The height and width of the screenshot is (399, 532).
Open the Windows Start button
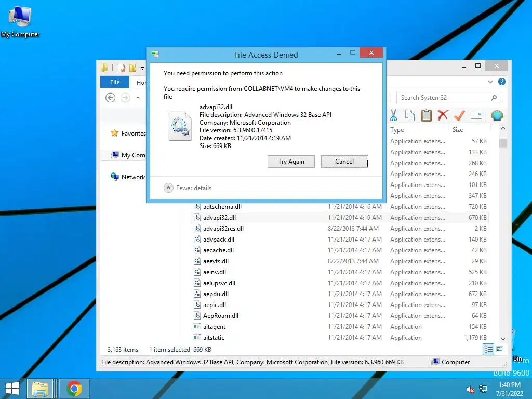tap(12, 389)
